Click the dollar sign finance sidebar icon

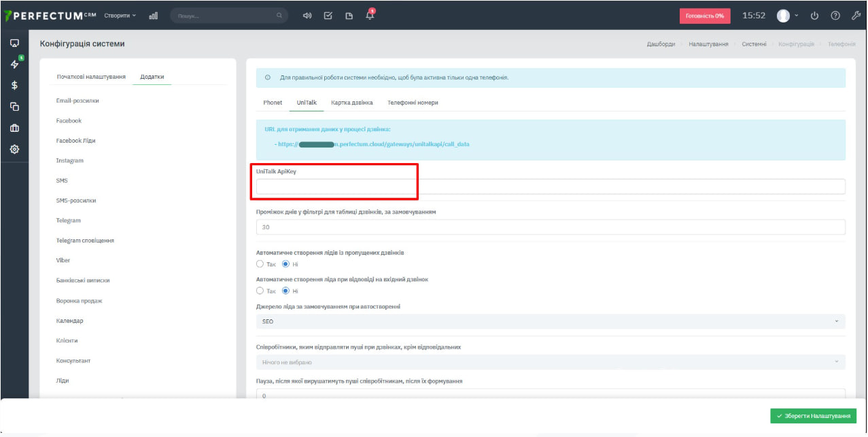point(14,86)
